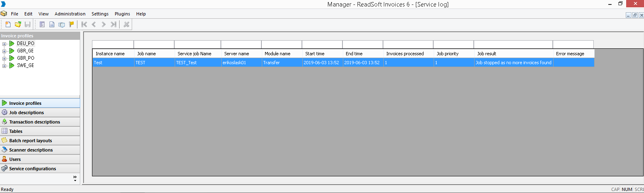Screen dimensions: 644x193
Task: Select the DEU_PO invoice profile
Action: tap(26, 43)
